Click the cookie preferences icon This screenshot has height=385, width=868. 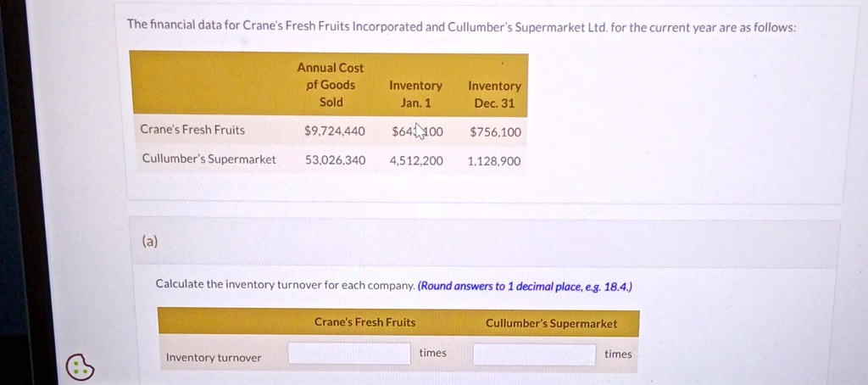pos(81,367)
